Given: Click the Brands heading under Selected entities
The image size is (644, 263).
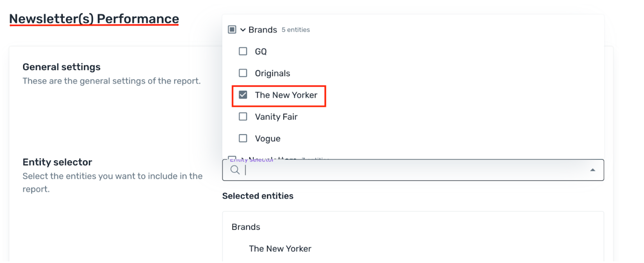Looking at the screenshot, I should (246, 227).
